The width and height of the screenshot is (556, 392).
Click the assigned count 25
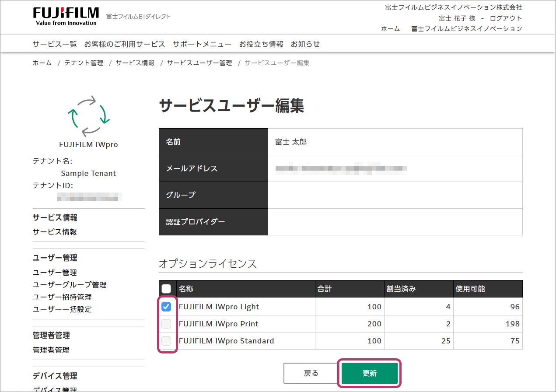pyautogui.click(x=446, y=341)
